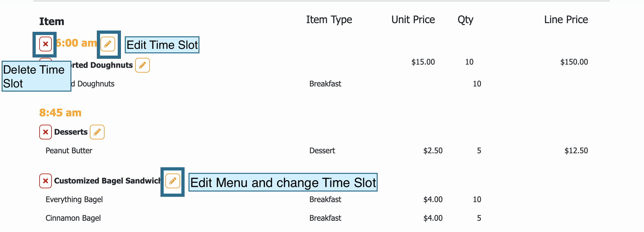Select the Cinnamon Bagel item
Image resolution: width=644 pixels, height=232 pixels.
point(73,218)
